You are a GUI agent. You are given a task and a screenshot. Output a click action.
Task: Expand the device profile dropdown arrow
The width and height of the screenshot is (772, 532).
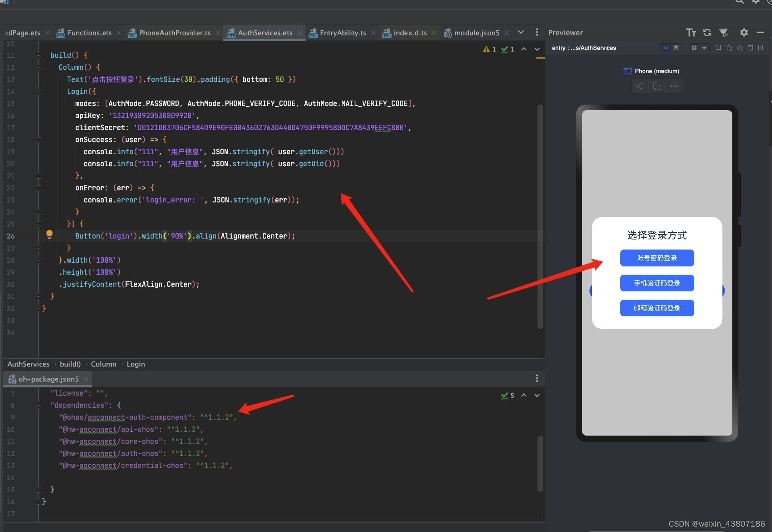[x=704, y=48]
